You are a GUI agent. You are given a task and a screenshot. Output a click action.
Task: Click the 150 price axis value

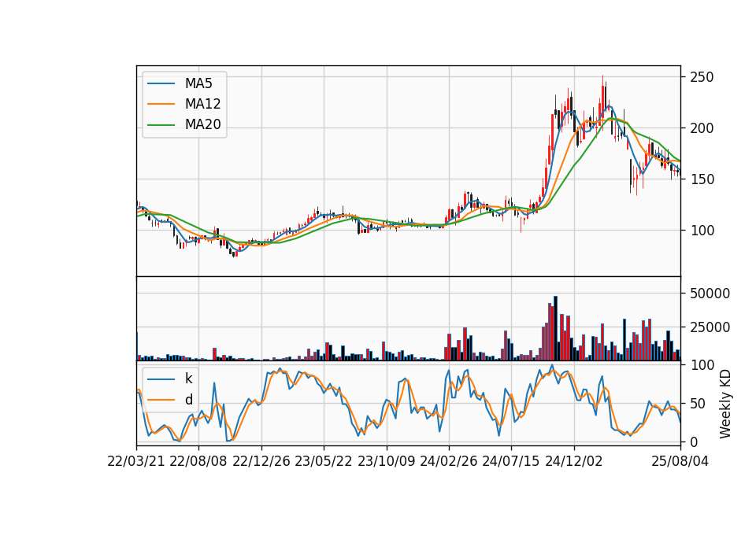click(x=702, y=179)
